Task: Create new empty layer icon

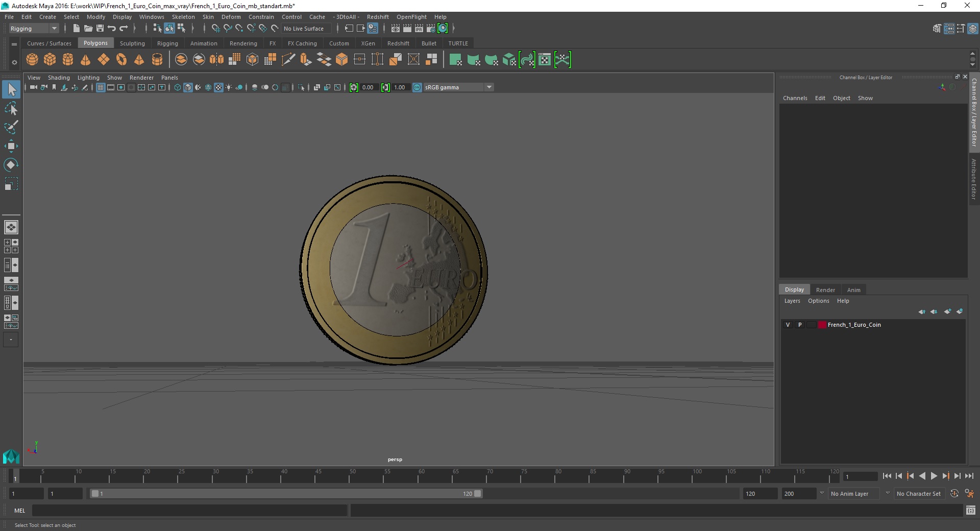Action: [x=948, y=311]
